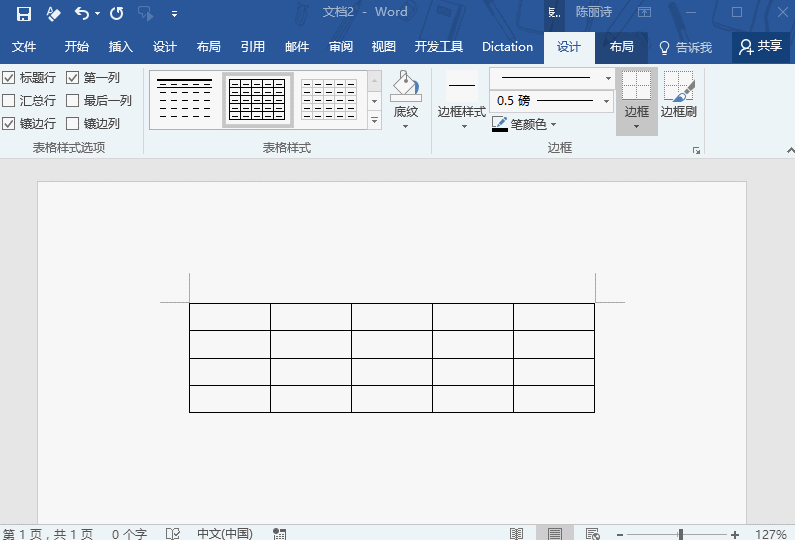Select the light dashed grid table style thumbnail
The width and height of the screenshot is (795, 540).
[x=329, y=99]
